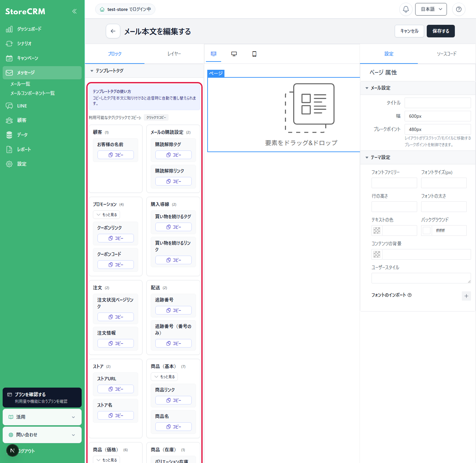
Task: Select the ページ canvas label
Action: pos(216,73)
